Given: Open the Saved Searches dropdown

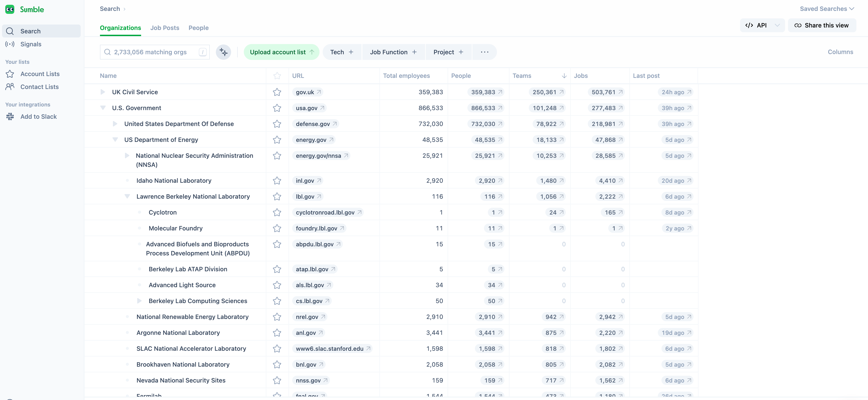Looking at the screenshot, I should (827, 9).
